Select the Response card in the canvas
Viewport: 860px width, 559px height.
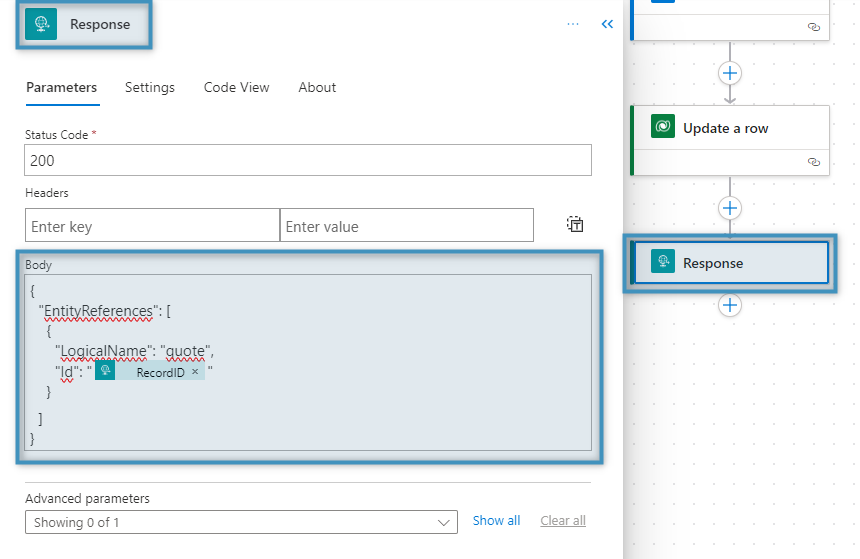click(730, 263)
